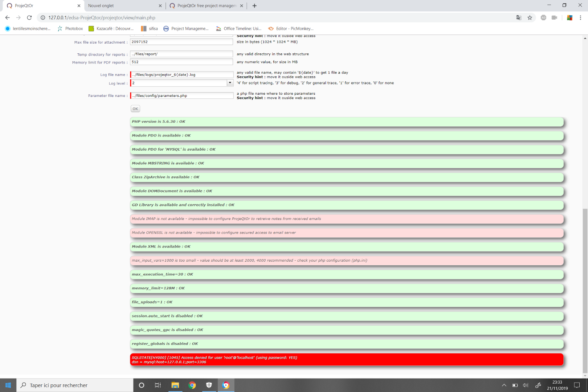Open Task View in taskbar
This screenshot has width=588, height=392.
tap(158, 385)
